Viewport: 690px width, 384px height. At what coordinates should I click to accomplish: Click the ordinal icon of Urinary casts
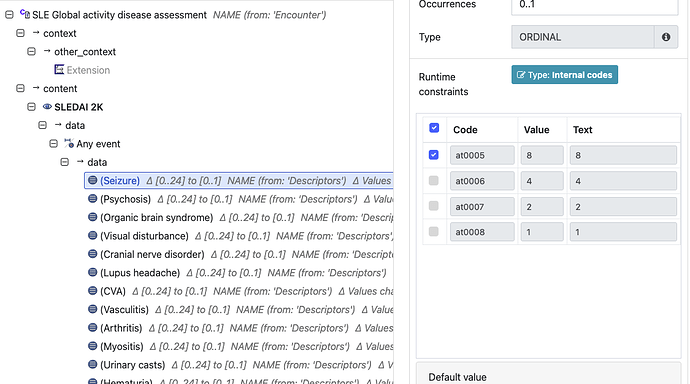pos(92,364)
